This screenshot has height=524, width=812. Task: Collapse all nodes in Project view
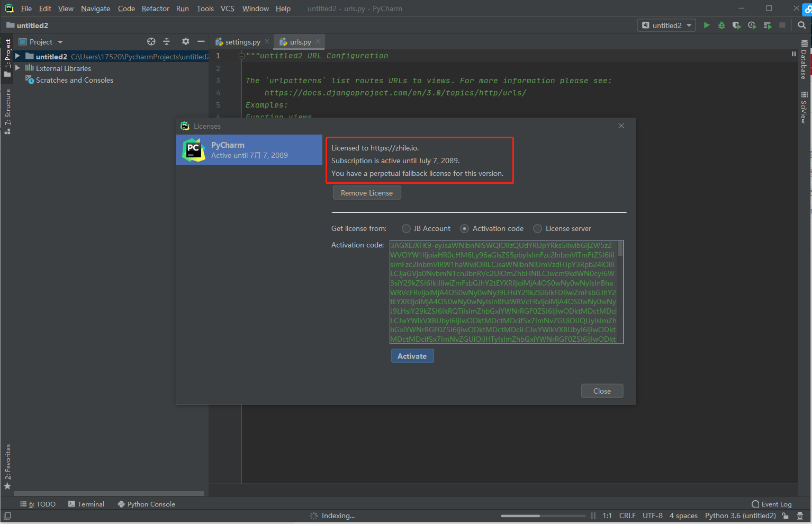[x=167, y=41]
